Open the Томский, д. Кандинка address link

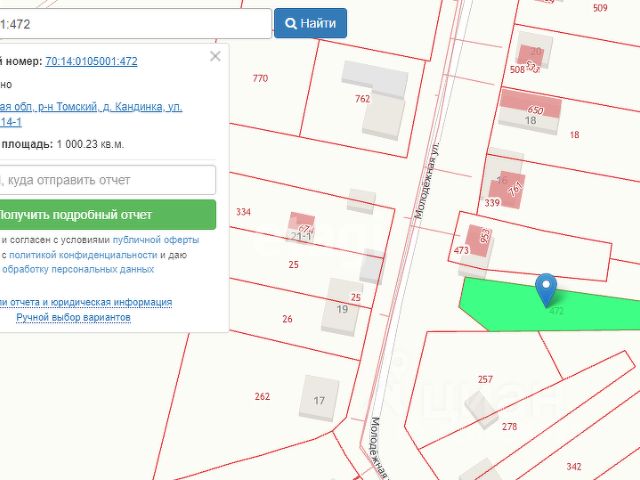coord(91,114)
